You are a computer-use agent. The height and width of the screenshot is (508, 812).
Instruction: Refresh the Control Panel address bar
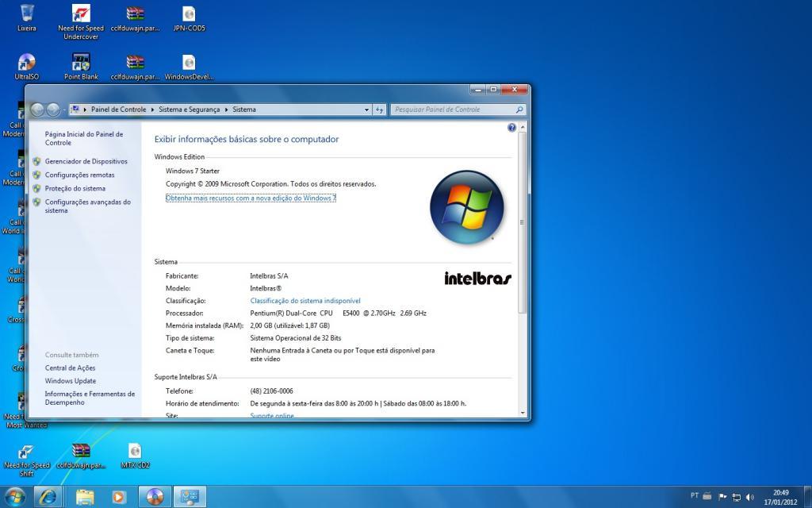[x=380, y=110]
